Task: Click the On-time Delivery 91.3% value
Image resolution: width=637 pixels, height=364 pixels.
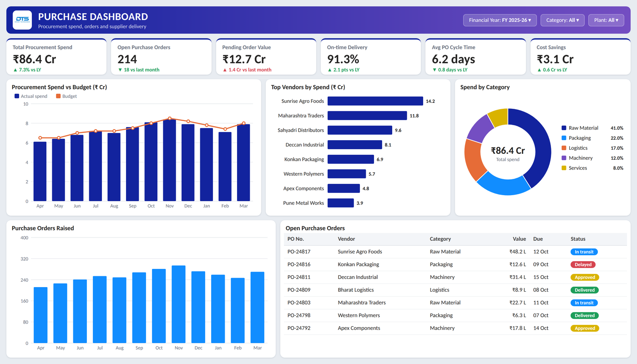Action: click(343, 59)
